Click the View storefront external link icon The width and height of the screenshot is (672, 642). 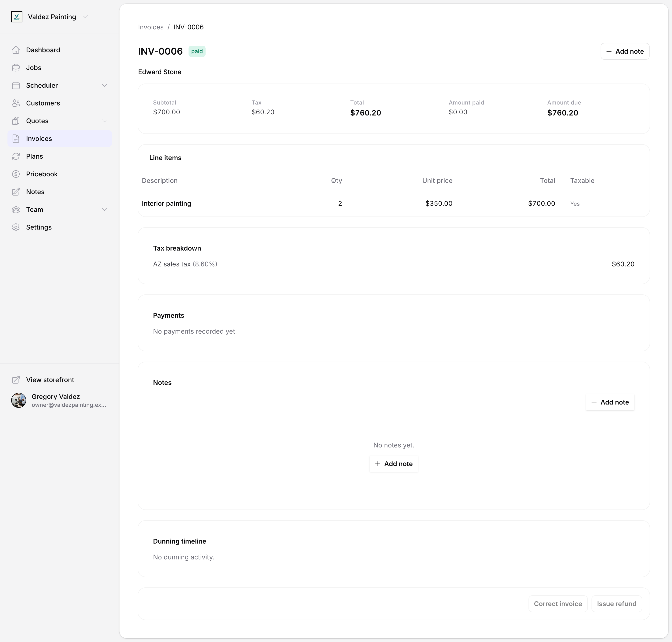click(x=16, y=380)
